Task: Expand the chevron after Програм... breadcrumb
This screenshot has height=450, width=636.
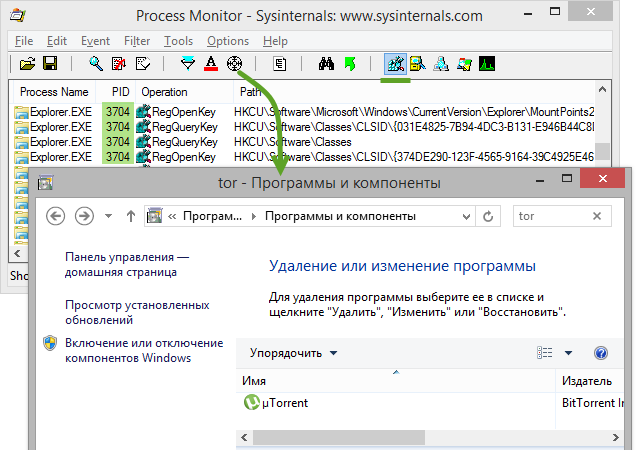Action: 254,216
